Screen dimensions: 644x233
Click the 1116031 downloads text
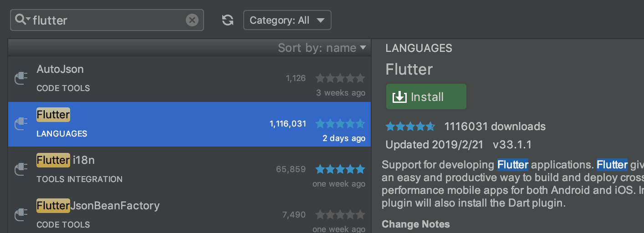[495, 126]
